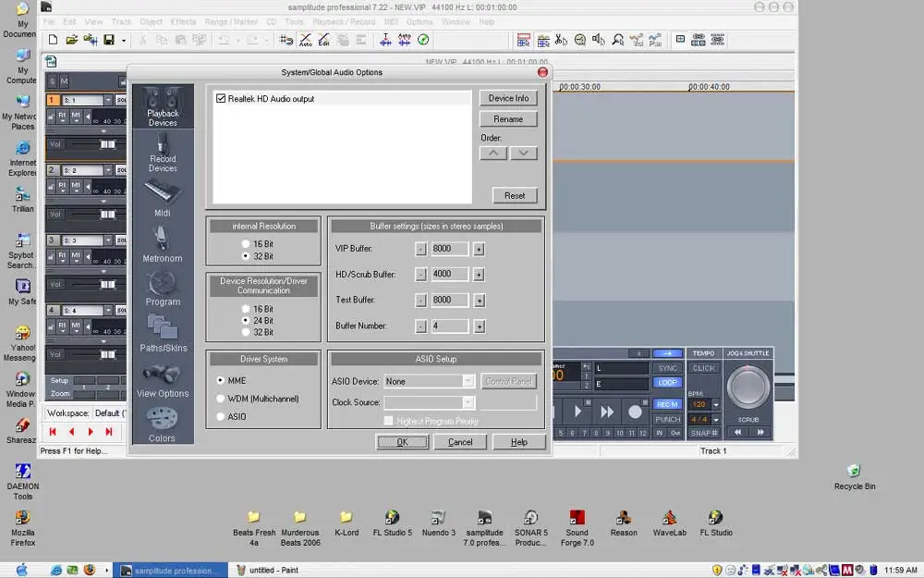Select 24 Bit device resolution

click(246, 321)
